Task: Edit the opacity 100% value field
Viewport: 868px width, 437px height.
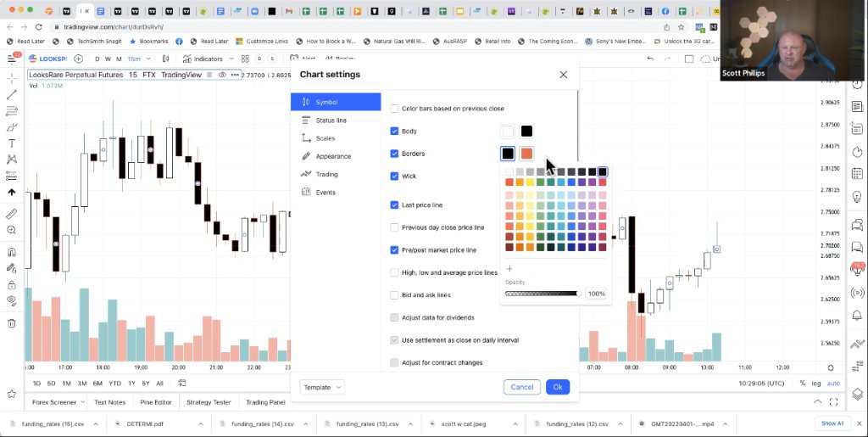Action: pos(596,294)
